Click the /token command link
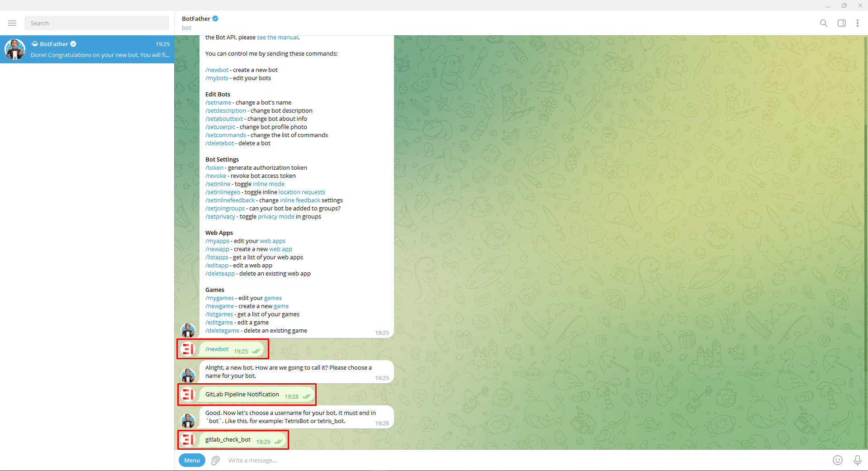The image size is (868, 471). pyautogui.click(x=214, y=167)
